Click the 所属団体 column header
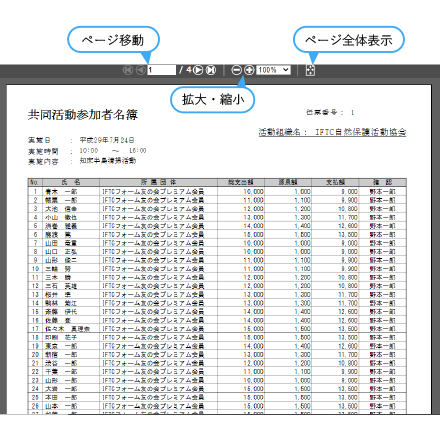This screenshot has width=440, height=440. tap(158, 182)
